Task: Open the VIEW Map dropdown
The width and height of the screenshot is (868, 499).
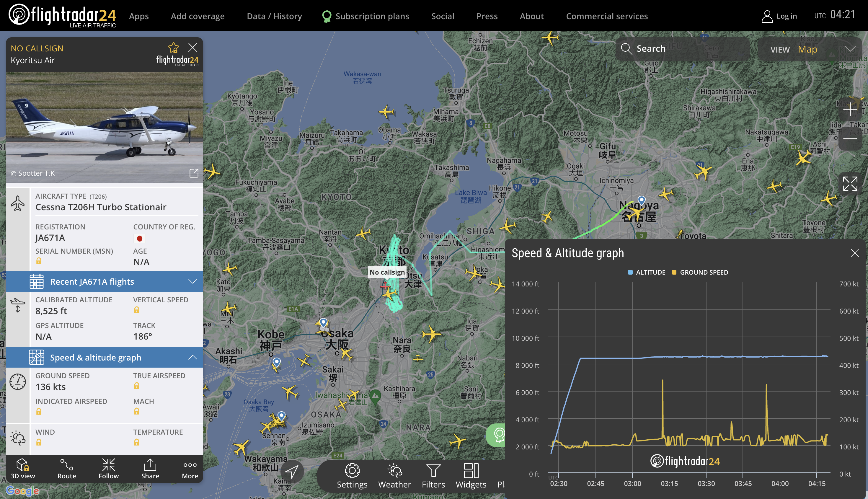Action: pyautogui.click(x=810, y=49)
